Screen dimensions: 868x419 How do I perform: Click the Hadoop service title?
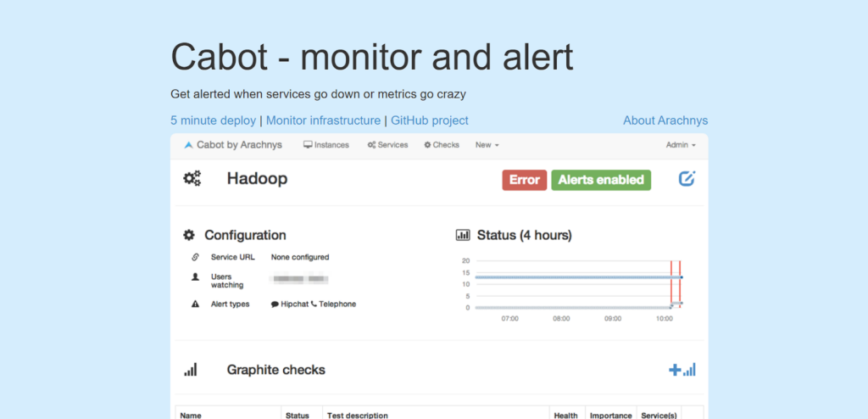point(257,178)
